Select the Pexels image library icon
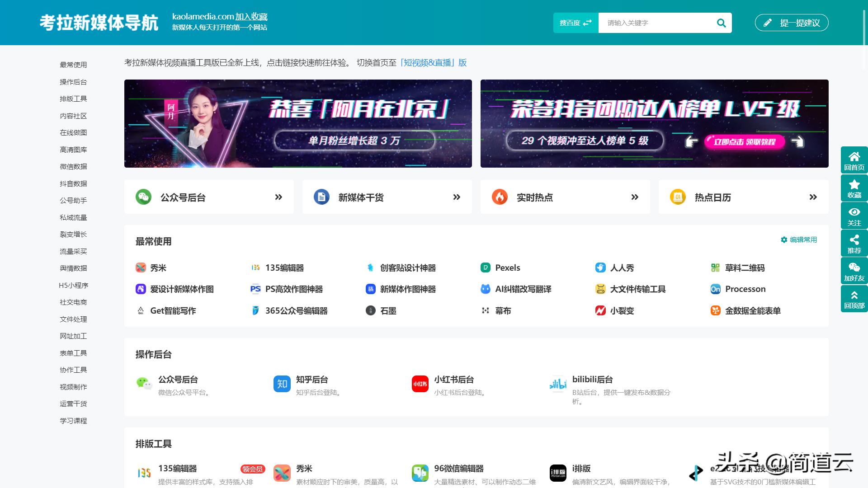Image resolution: width=868 pixels, height=488 pixels. tap(486, 267)
